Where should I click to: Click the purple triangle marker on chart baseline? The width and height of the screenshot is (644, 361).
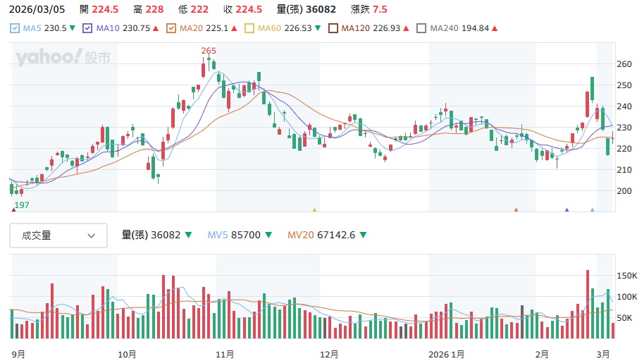click(566, 209)
